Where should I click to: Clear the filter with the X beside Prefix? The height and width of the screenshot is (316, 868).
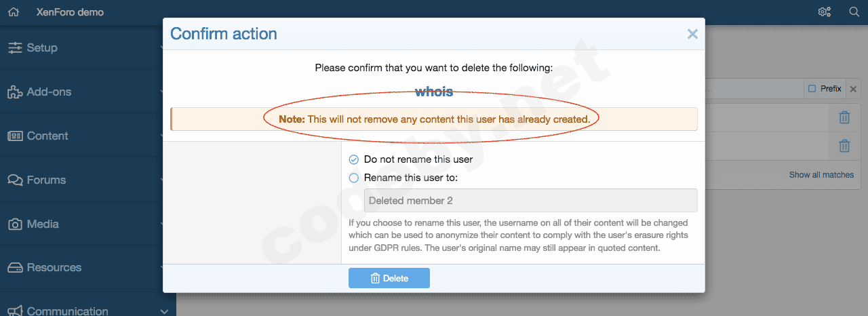point(854,89)
